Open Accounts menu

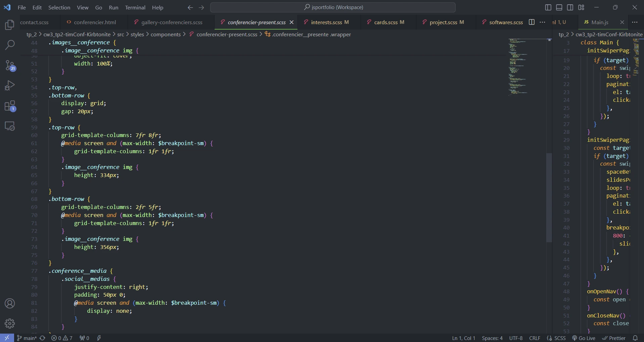point(10,303)
